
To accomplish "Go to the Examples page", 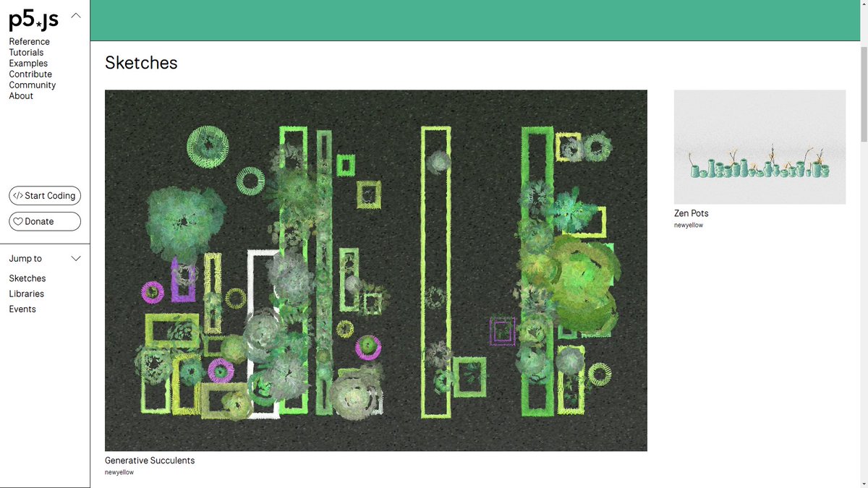I will pos(28,64).
